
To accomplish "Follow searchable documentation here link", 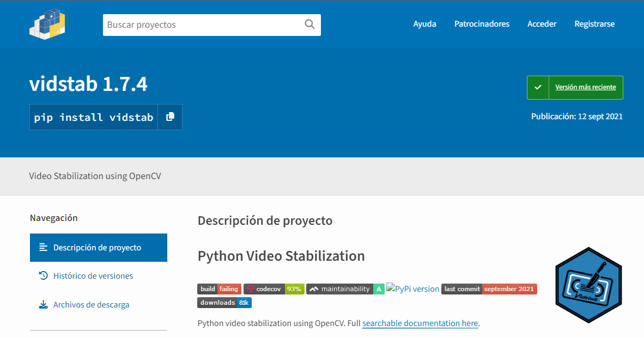I will coord(420,323).
